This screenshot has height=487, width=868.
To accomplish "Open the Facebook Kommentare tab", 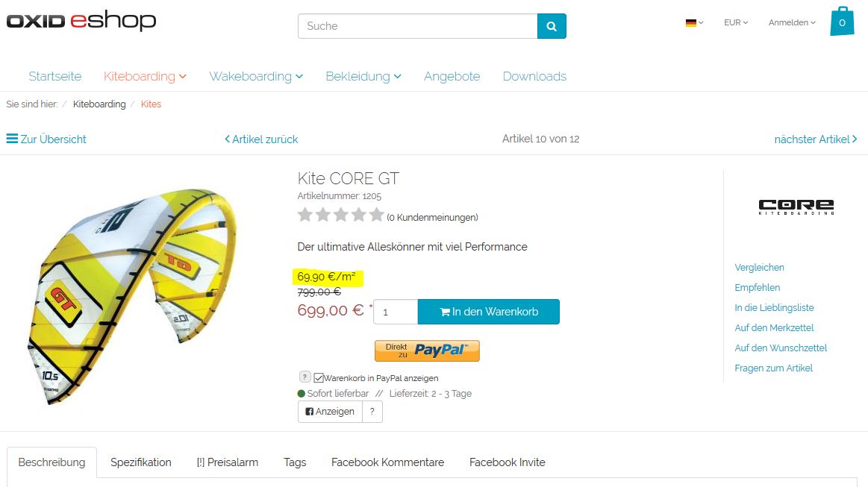I will point(387,462).
